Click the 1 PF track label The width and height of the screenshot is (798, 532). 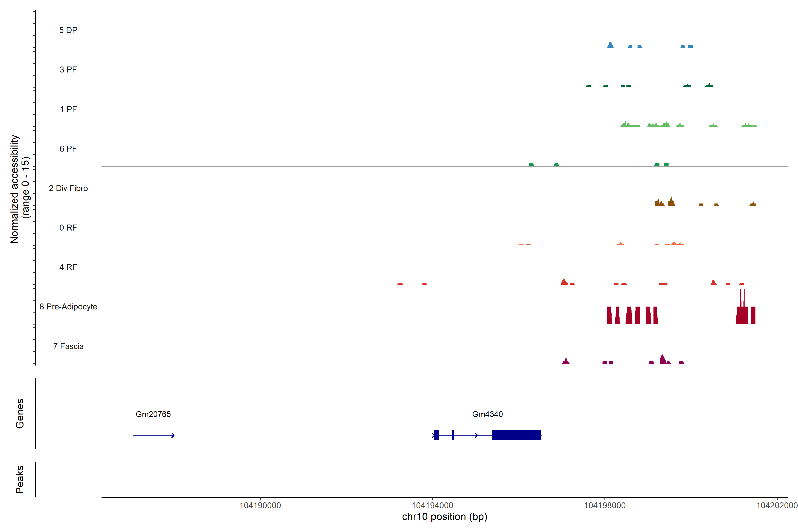click(x=68, y=109)
